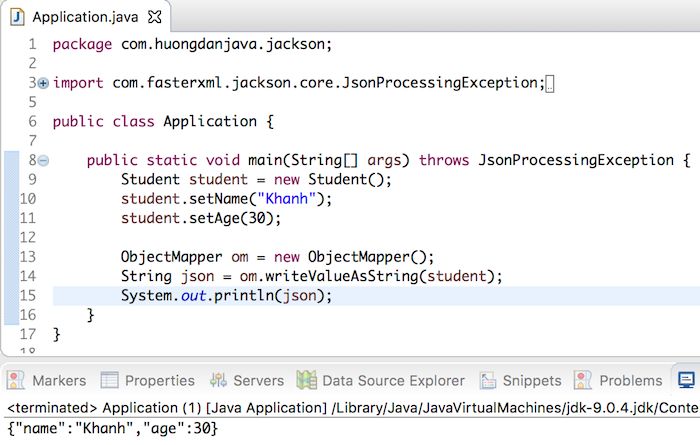Click the student.setAge(30) statement
The height and width of the screenshot is (445, 700).
[201, 218]
